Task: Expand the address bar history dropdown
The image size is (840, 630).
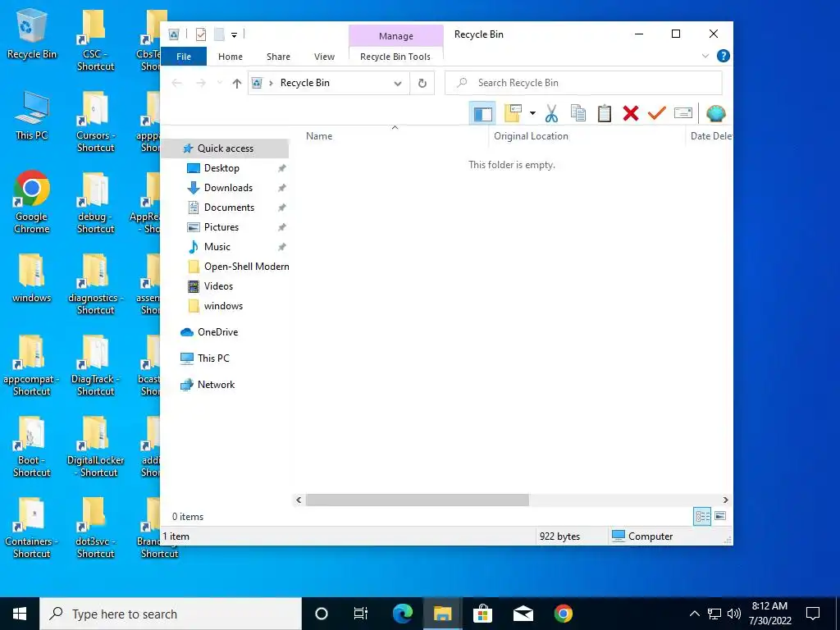Action: (x=398, y=83)
